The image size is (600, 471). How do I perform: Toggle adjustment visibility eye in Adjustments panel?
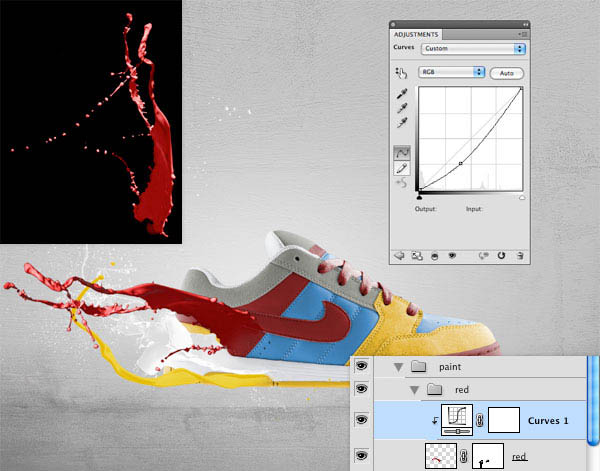click(x=452, y=255)
